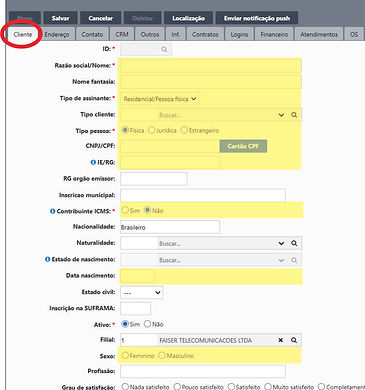Select Estrangeiro as Tipo pessoa
This screenshot has height=390, width=365.
(x=184, y=130)
